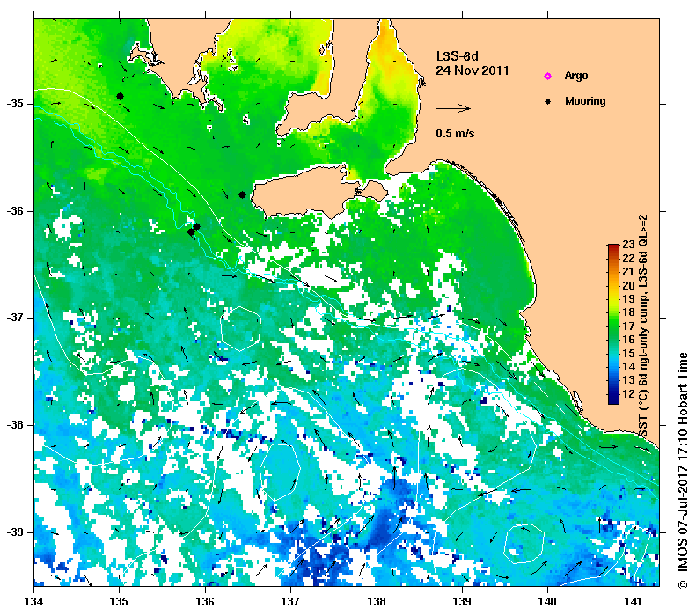Click latitude axis label -38
The image size is (696, 616).
click(15, 425)
